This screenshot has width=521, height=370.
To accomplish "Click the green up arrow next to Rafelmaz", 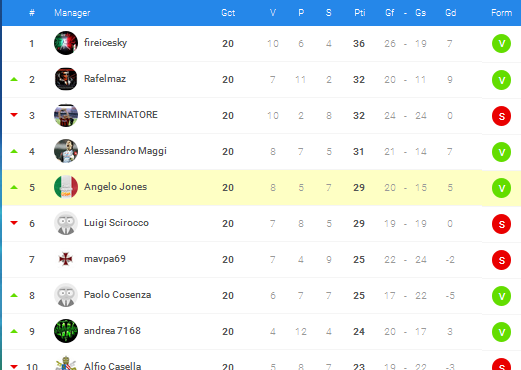I will pos(14,79).
